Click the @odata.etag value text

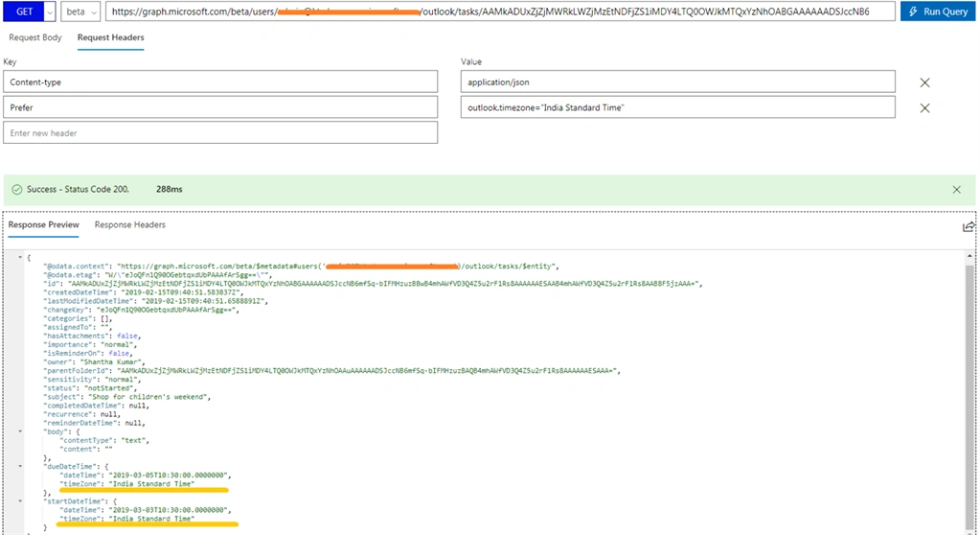(186, 275)
